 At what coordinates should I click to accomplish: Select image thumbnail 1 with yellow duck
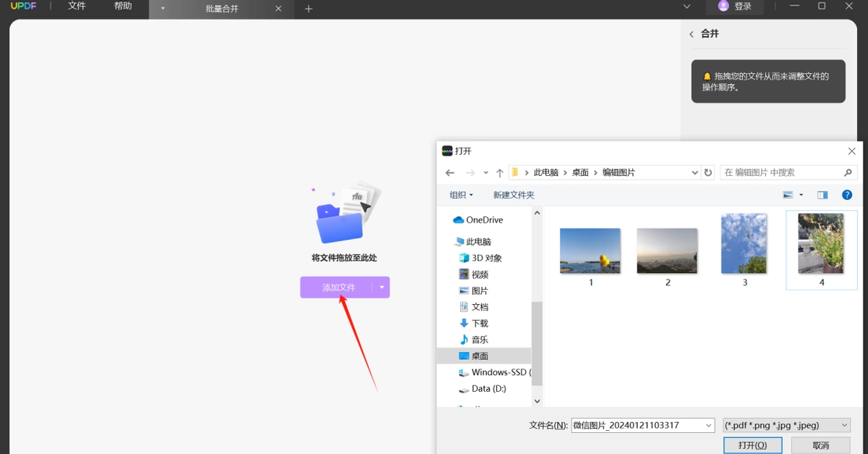(x=590, y=251)
